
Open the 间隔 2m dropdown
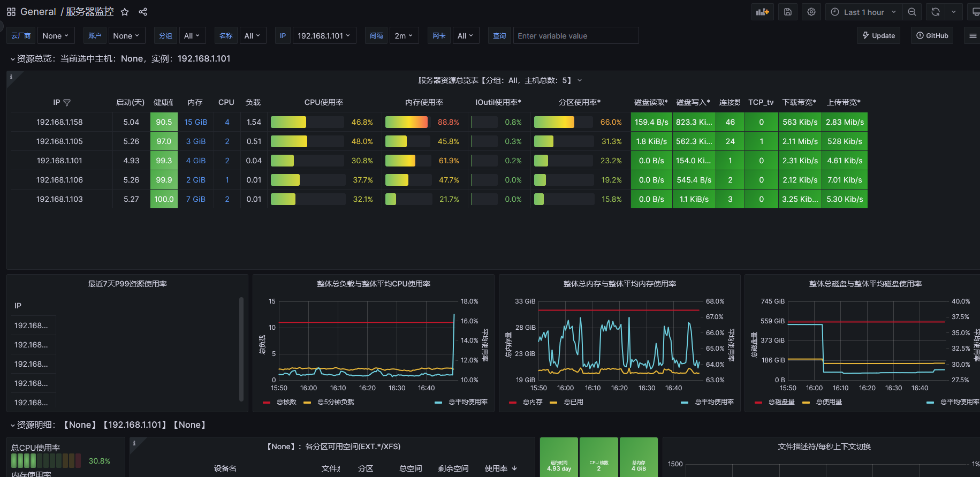(404, 35)
